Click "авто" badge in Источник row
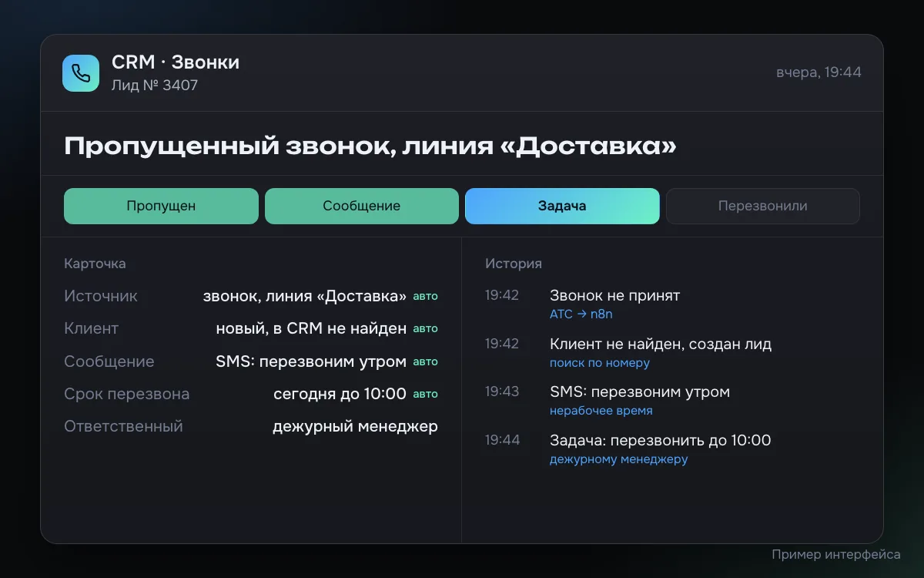 tap(426, 296)
